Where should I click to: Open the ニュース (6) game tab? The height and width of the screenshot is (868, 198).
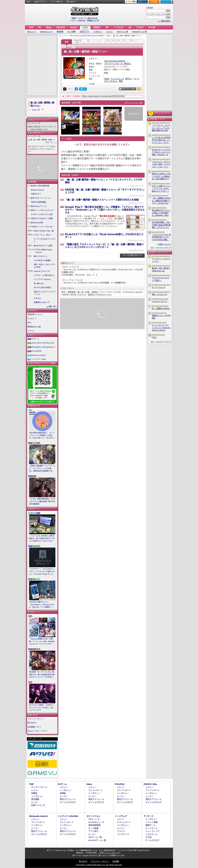(77, 41)
